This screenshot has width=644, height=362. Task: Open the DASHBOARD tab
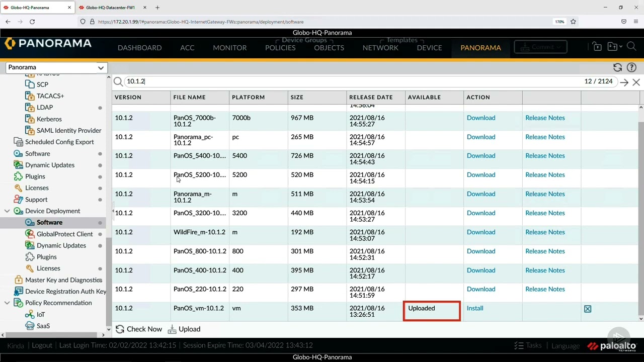coord(139,48)
